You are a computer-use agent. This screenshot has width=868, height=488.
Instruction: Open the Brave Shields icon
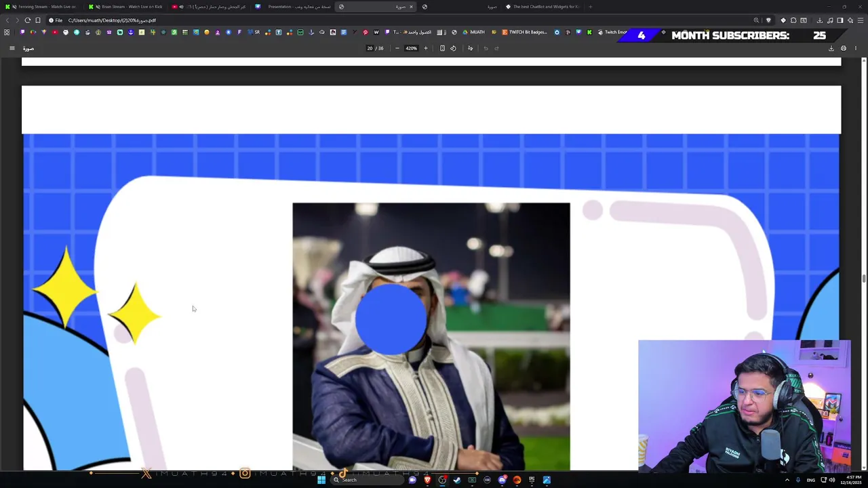point(768,20)
